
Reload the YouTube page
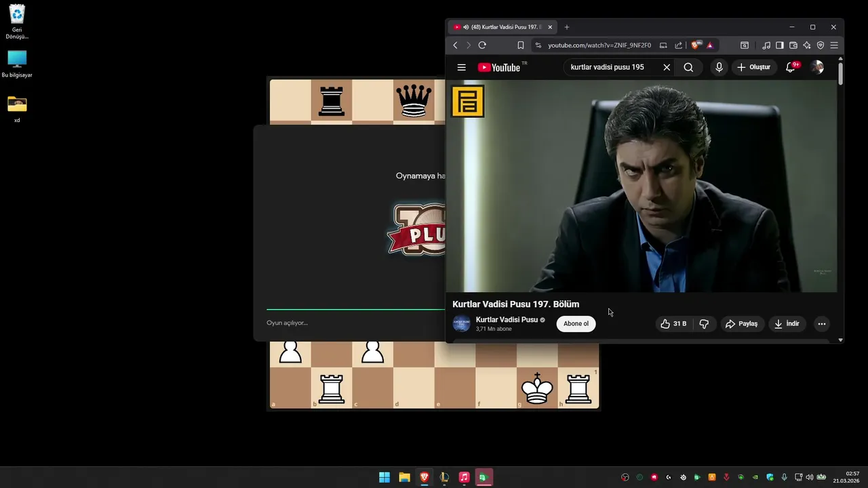coord(482,45)
